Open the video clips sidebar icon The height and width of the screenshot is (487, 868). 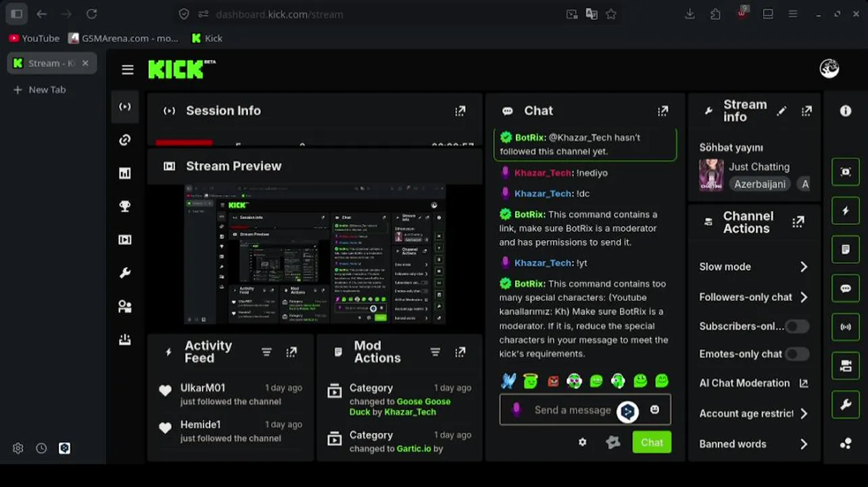click(125, 239)
